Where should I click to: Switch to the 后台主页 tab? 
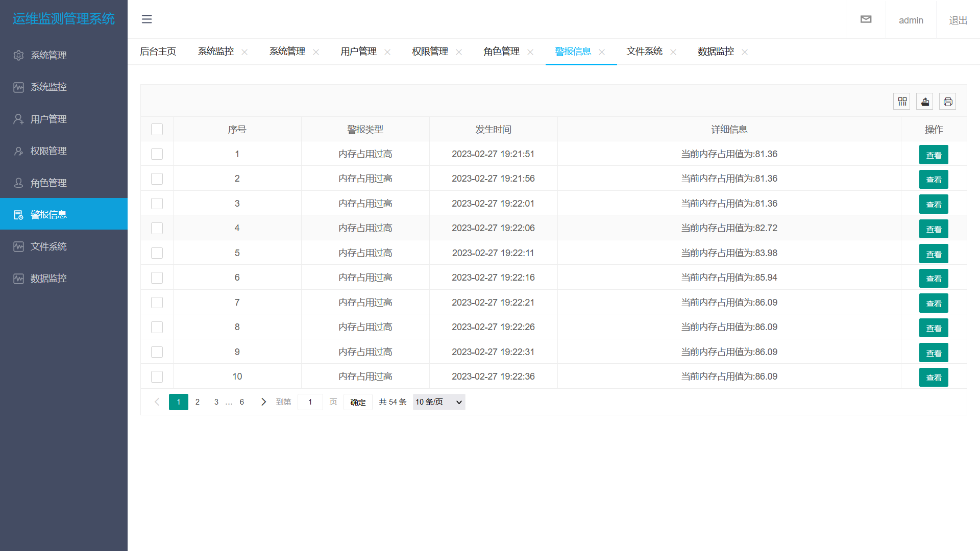click(x=158, y=52)
